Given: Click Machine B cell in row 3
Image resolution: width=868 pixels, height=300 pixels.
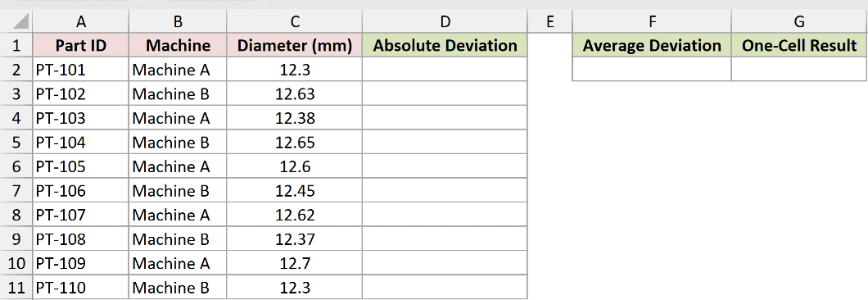Looking at the screenshot, I should click(x=178, y=93).
